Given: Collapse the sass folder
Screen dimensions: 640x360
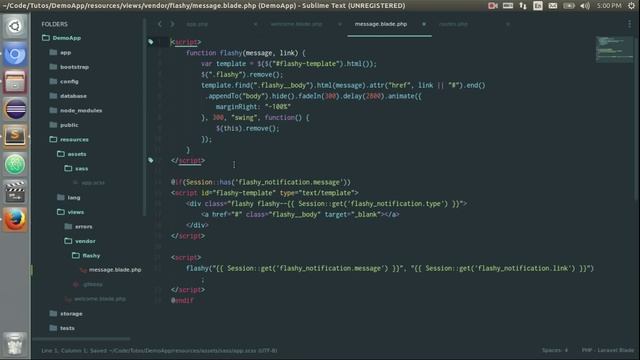Looking at the screenshot, I should 76,169.
